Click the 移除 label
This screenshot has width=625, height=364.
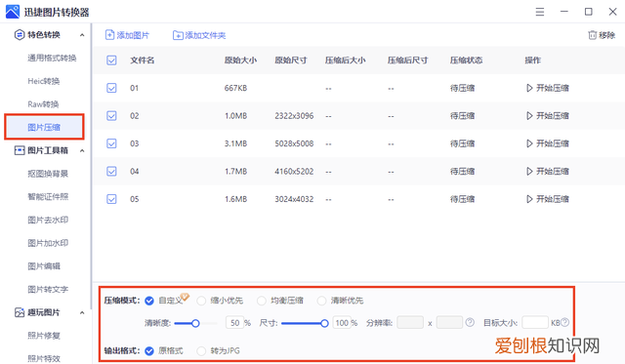pos(606,35)
